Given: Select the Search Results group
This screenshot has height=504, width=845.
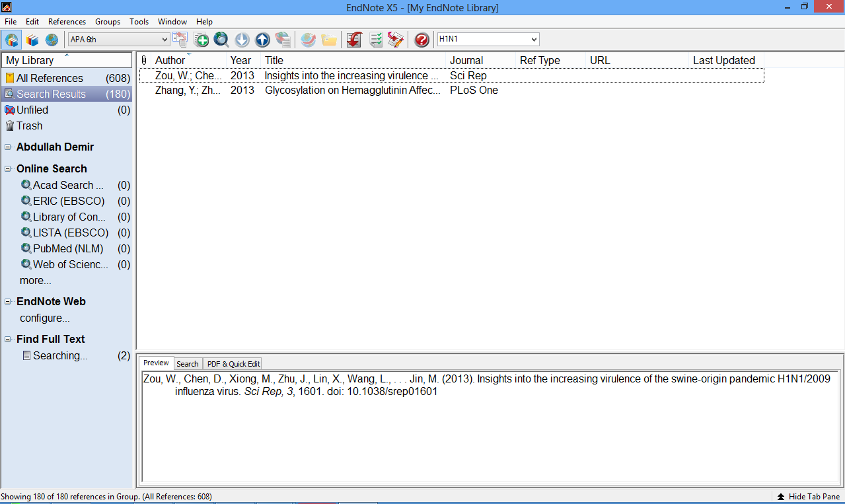Looking at the screenshot, I should 67,94.
